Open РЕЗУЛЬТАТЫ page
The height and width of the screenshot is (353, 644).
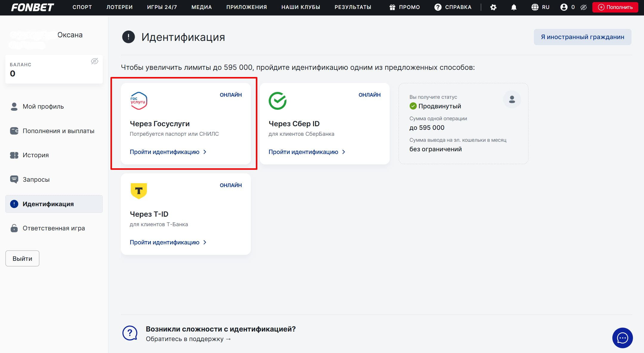[353, 7]
